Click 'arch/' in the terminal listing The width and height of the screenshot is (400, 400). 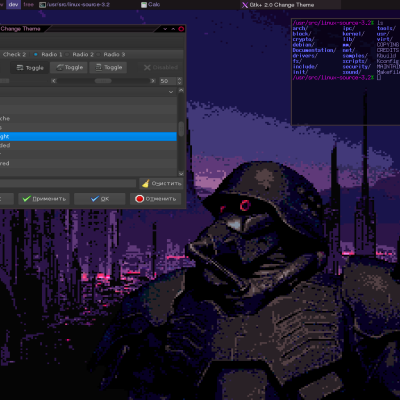click(300, 28)
